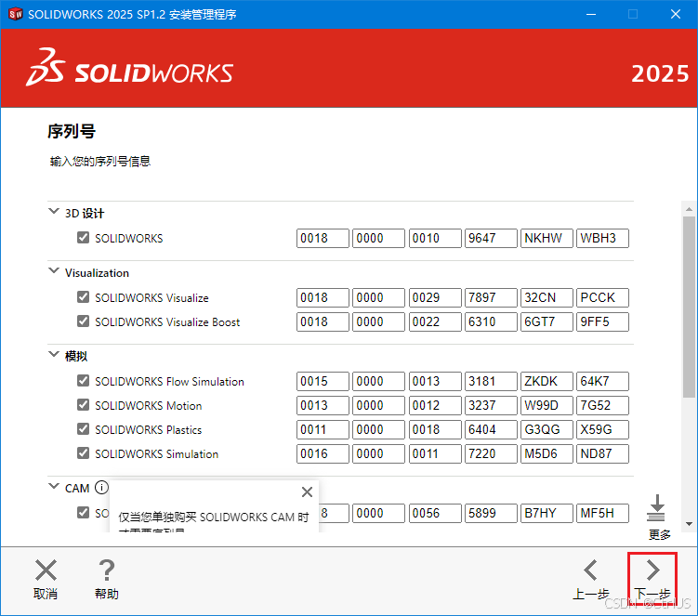Toggle the SOLIDWORKS Plastics checkbox

(84, 428)
